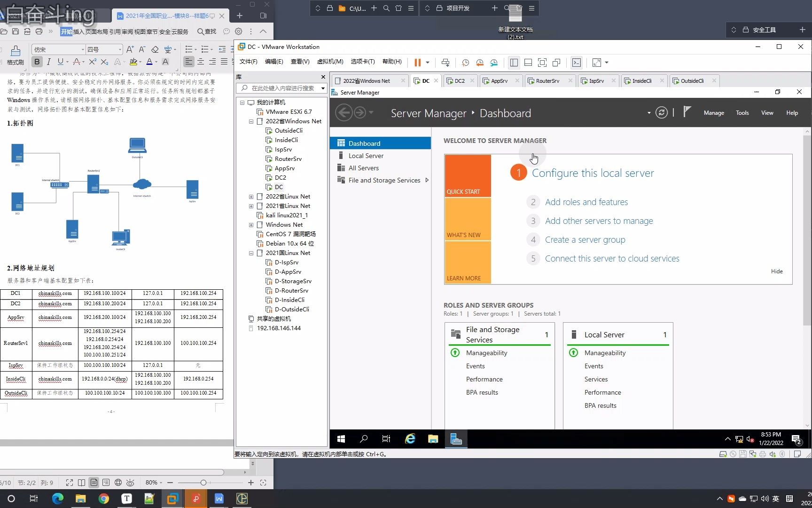
Task: Open the WPS highlight color swatch
Action: point(133,62)
